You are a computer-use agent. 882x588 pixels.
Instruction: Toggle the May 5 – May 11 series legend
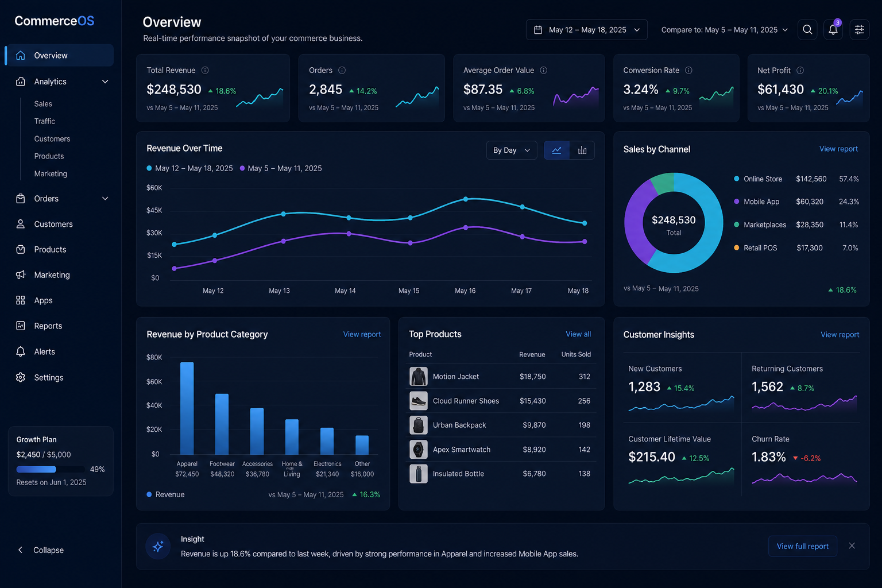pos(281,168)
